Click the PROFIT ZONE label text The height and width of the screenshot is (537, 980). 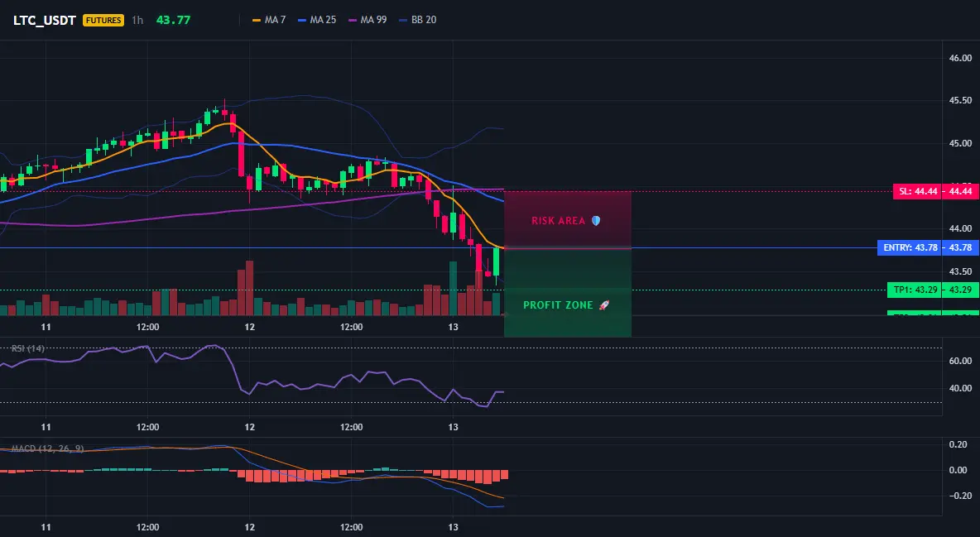point(558,305)
